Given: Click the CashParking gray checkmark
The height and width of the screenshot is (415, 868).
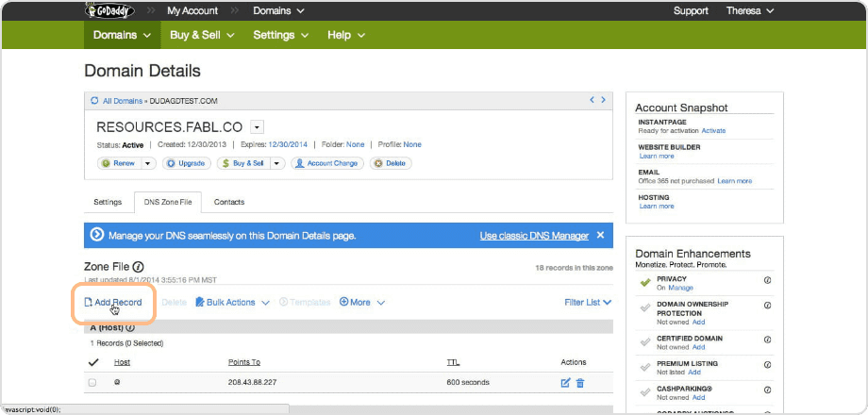Looking at the screenshot, I should tap(645, 392).
